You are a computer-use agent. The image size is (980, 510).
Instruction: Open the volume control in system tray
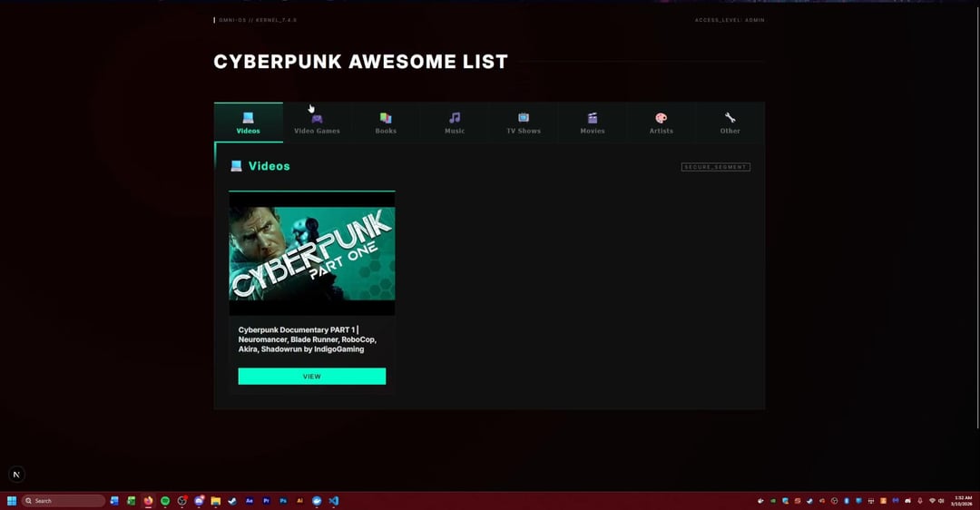(x=941, y=501)
